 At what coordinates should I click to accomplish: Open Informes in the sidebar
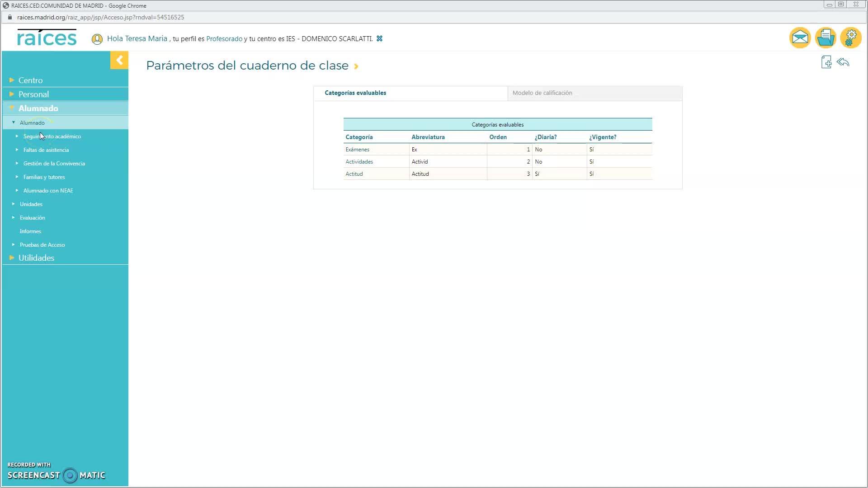pos(30,231)
